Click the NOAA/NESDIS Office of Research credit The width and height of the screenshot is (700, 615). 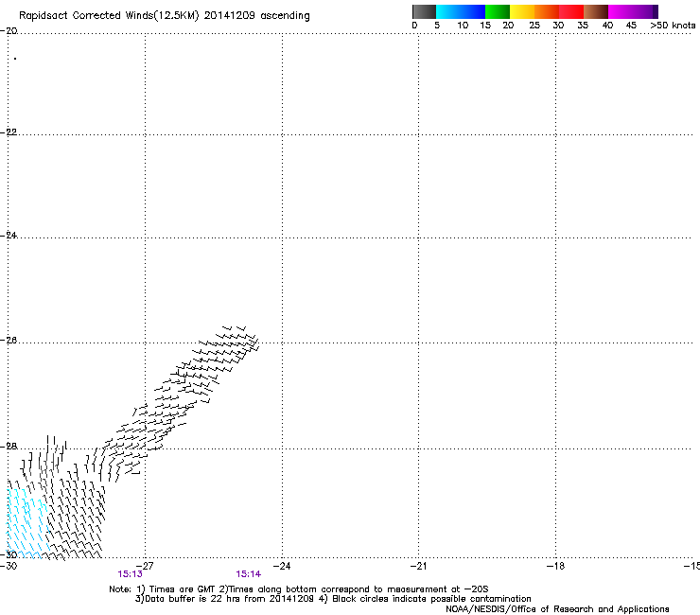[557, 609]
